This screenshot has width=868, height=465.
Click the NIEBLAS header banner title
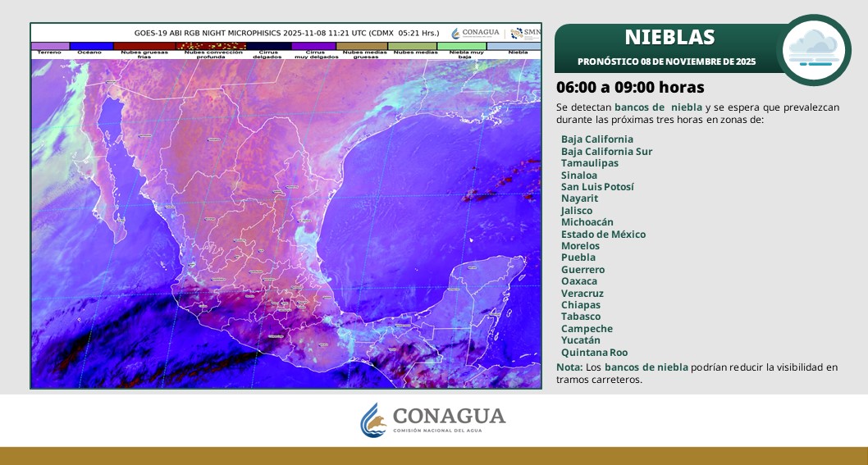tap(669, 37)
